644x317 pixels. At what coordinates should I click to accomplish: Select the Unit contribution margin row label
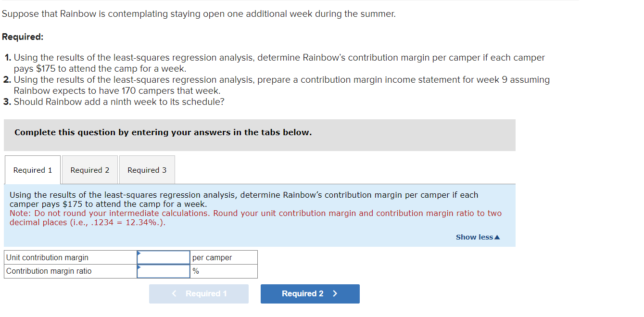point(46,257)
